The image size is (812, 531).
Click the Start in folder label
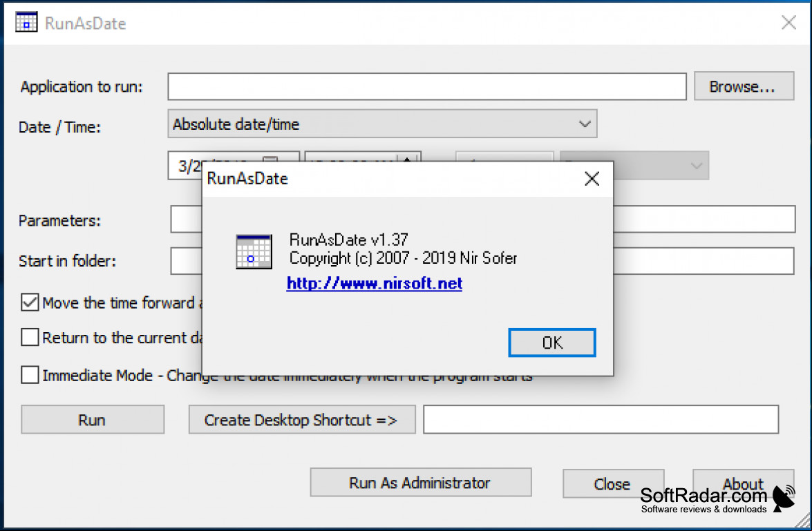coord(67,261)
